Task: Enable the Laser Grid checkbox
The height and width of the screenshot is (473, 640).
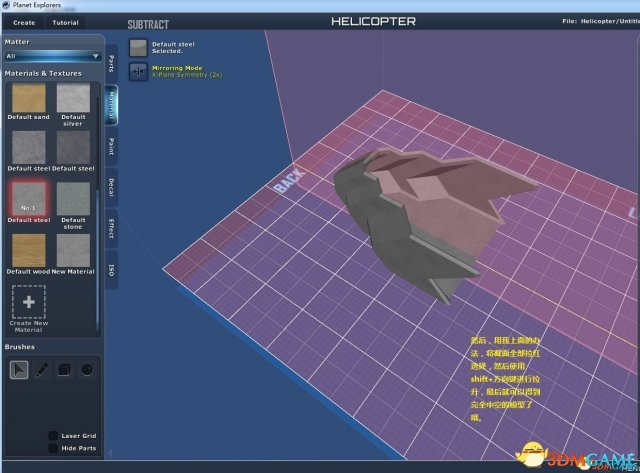Action: [x=53, y=435]
